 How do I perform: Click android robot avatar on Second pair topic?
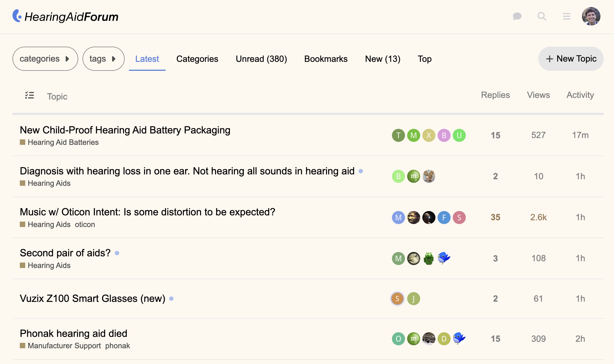click(429, 258)
